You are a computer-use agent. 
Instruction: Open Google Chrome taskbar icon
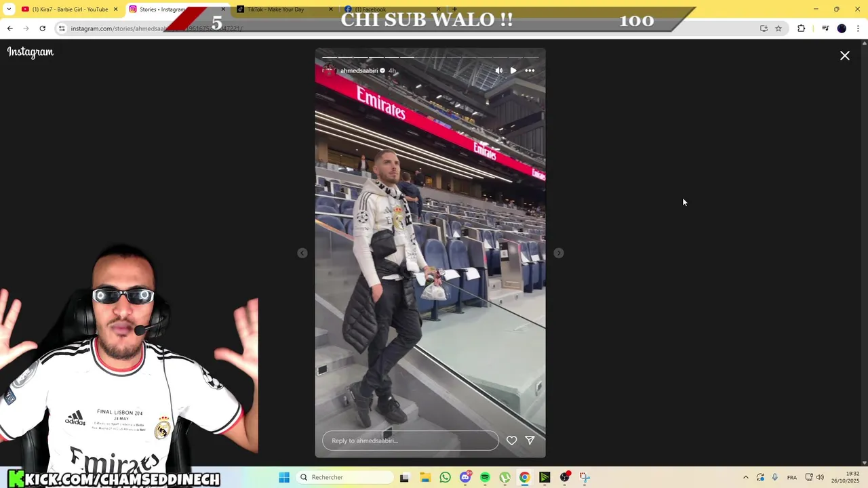point(525,477)
